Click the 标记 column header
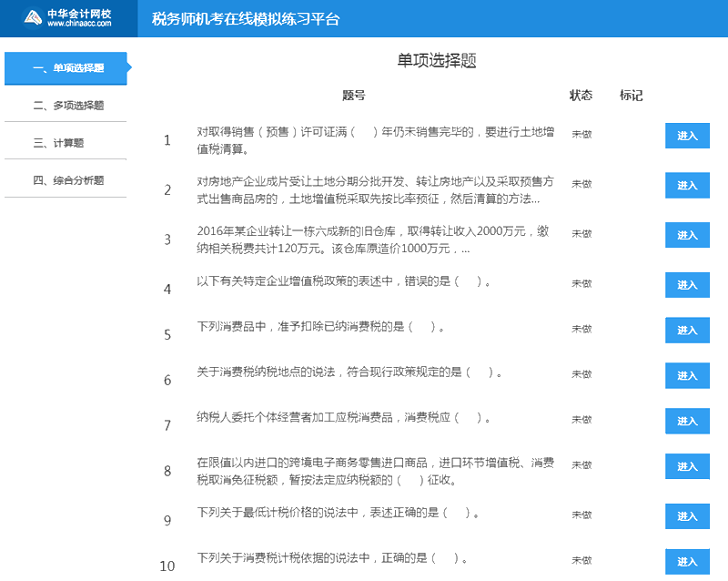This screenshot has width=728, height=581. point(632,94)
